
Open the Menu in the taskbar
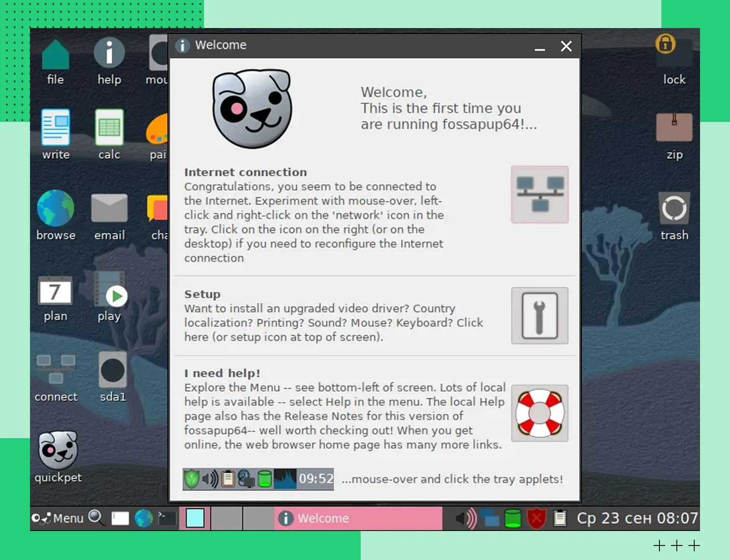(58, 518)
